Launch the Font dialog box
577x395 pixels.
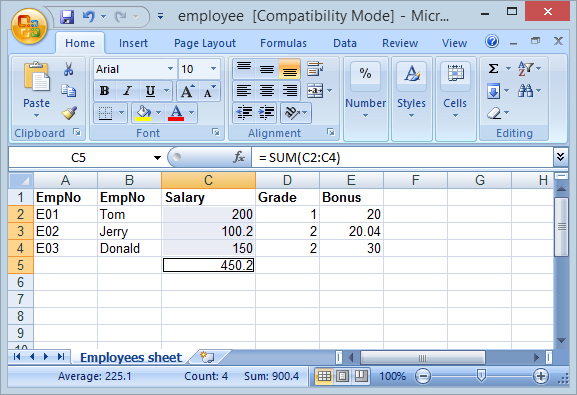pyautogui.click(x=216, y=133)
